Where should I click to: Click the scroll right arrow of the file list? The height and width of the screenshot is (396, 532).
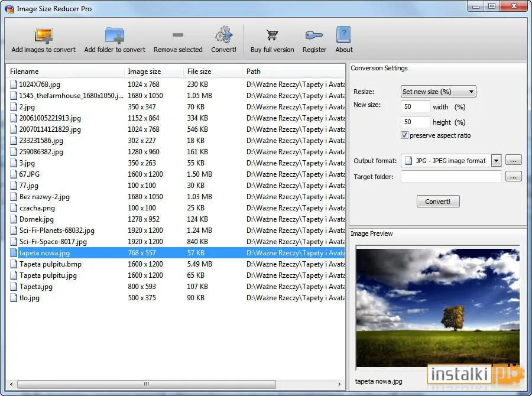pos(340,384)
